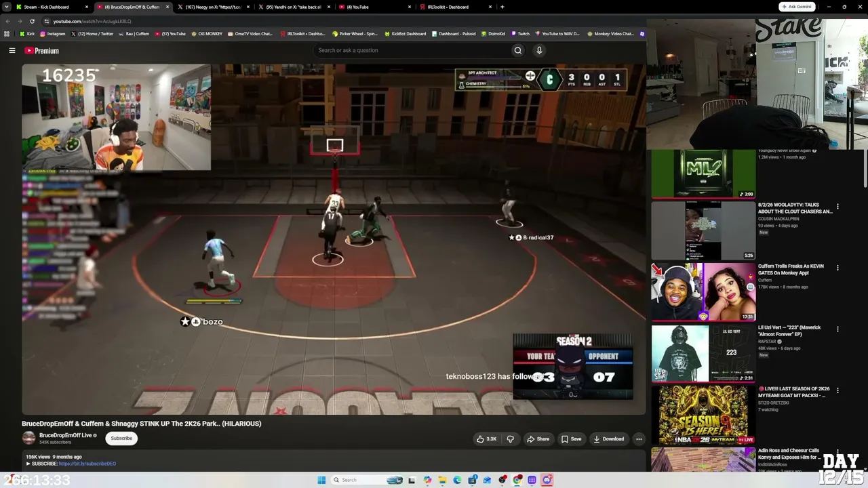The height and width of the screenshot is (488, 868).
Task: Open a new browser tab
Action: point(502,7)
